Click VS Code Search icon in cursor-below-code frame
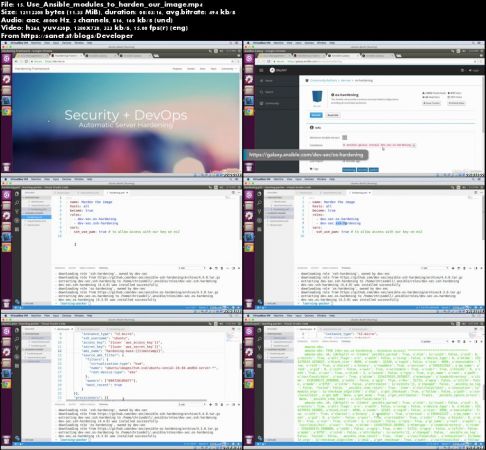Viewport: 486px width, 450px height. pyautogui.click(x=17, y=203)
